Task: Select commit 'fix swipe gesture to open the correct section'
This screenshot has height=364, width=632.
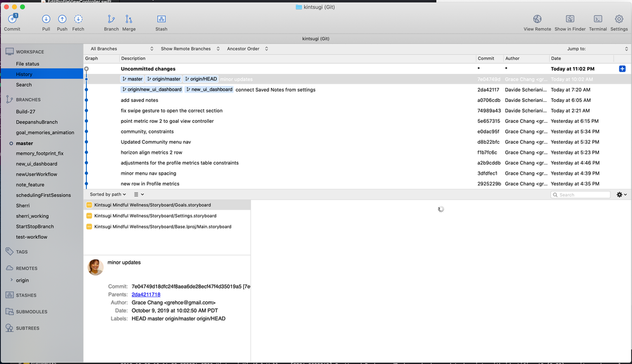Action: [358, 111]
